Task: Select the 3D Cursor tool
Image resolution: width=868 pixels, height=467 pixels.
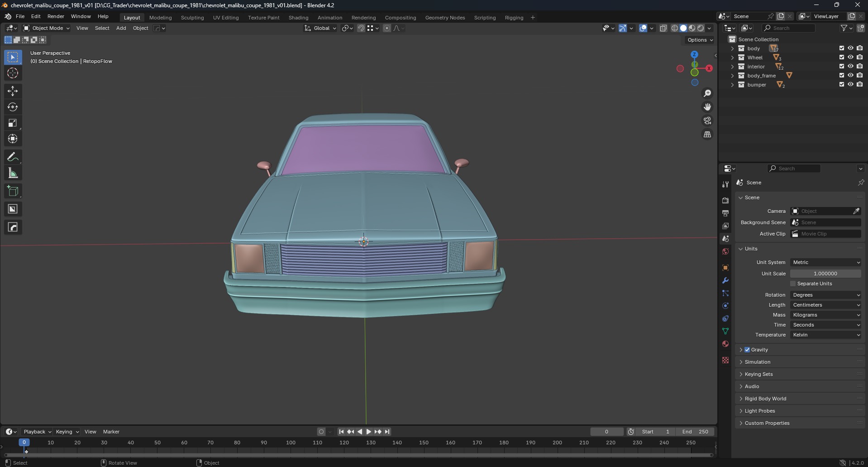Action: point(13,73)
